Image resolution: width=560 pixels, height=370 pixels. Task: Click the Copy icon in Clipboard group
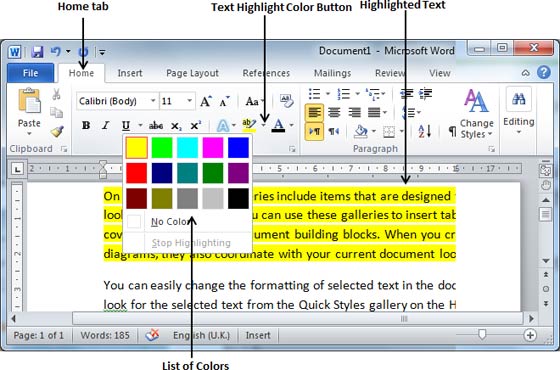[56, 112]
